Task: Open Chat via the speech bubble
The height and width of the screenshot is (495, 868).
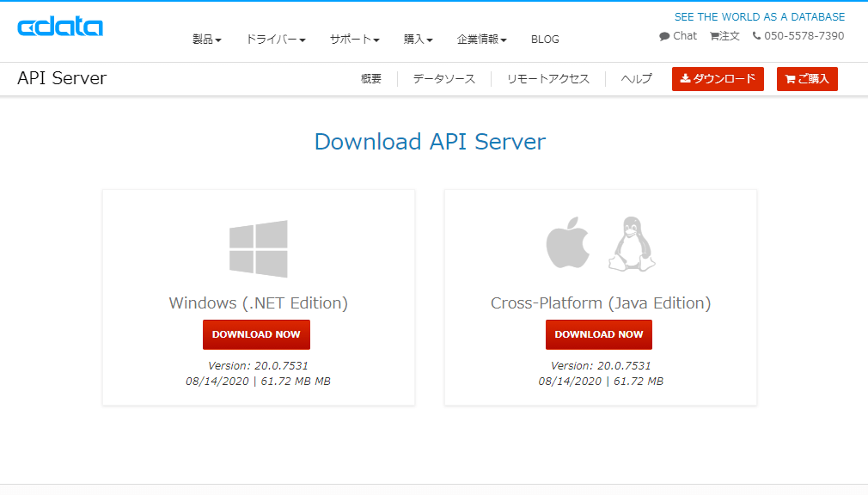Action: (x=665, y=36)
